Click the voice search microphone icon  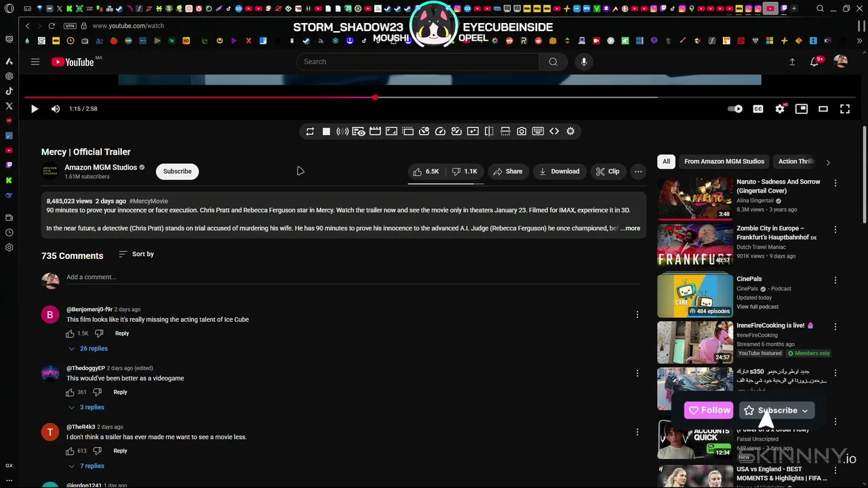click(584, 62)
